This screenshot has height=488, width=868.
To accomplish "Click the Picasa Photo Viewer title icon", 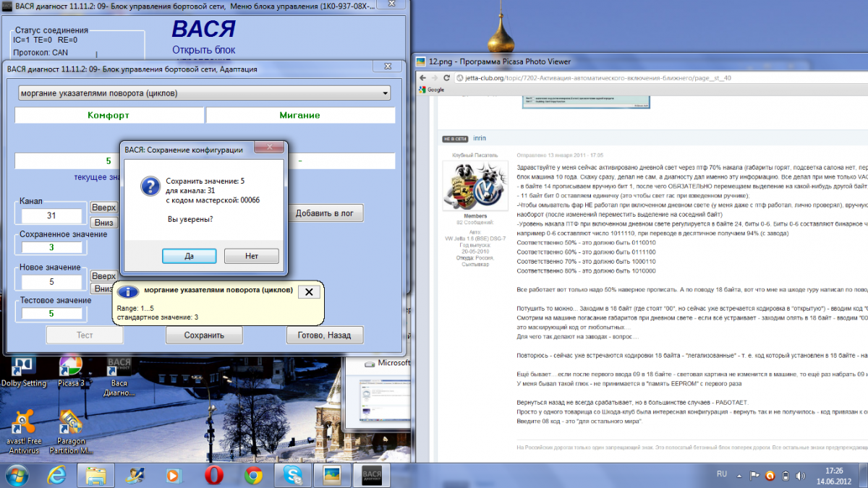I will point(421,61).
